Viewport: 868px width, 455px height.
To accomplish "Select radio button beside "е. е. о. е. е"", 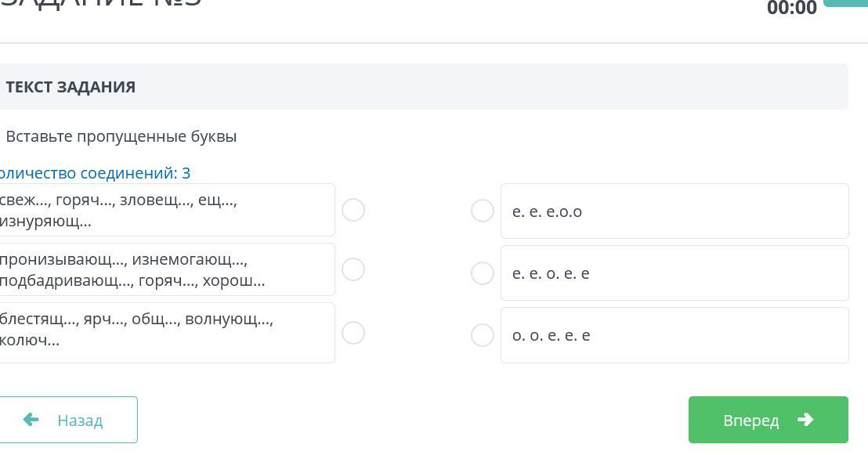I will coord(483,273).
